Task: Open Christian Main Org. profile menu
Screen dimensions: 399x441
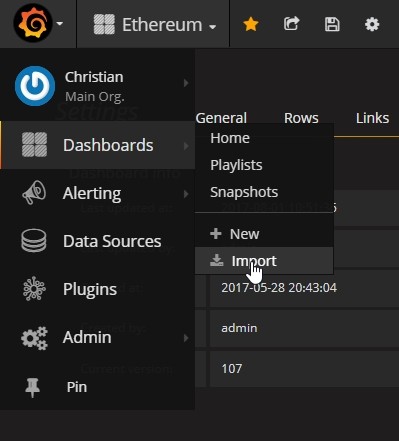Action: tap(97, 86)
